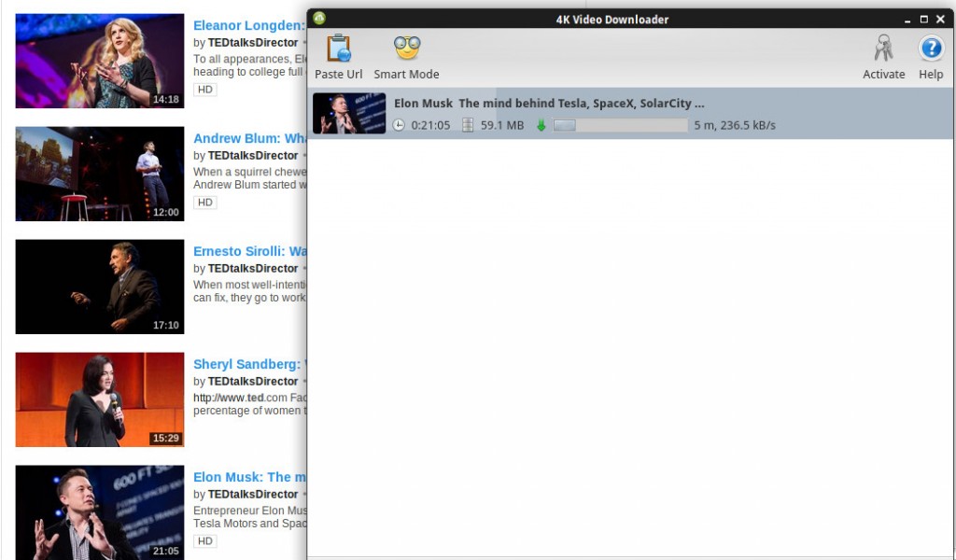
Task: Open TEDtalksDirector channel under Andrew Blum video
Action: click(253, 155)
